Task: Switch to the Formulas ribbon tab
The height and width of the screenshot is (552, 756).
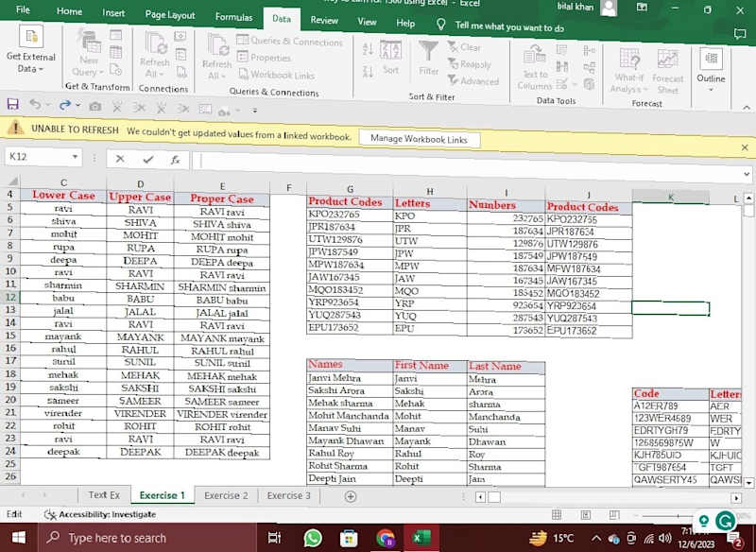Action: click(233, 17)
